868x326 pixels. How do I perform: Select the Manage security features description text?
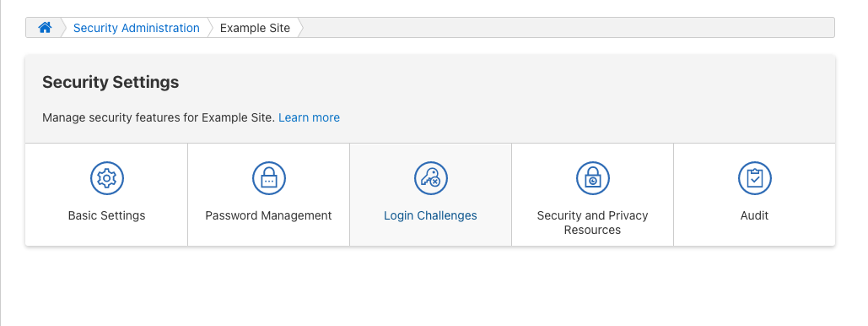[159, 117]
